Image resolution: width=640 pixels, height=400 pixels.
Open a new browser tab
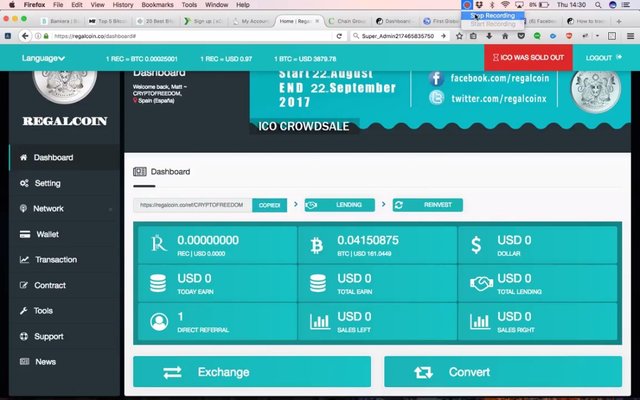tap(619, 21)
